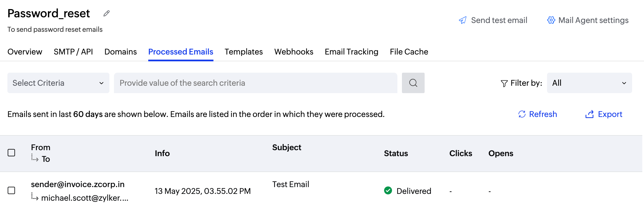Expand the Filter by All dropdown
Image resolution: width=644 pixels, height=222 pixels.
click(589, 83)
